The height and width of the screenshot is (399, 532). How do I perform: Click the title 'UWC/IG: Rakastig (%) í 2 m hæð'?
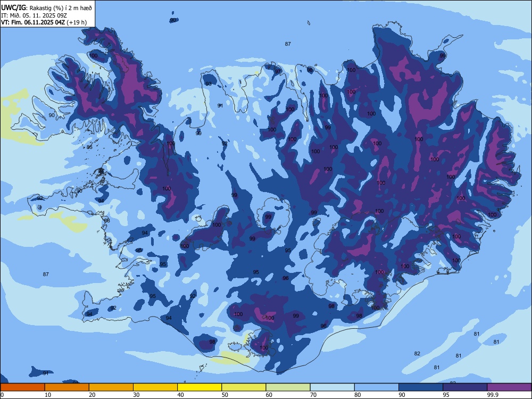46,7
